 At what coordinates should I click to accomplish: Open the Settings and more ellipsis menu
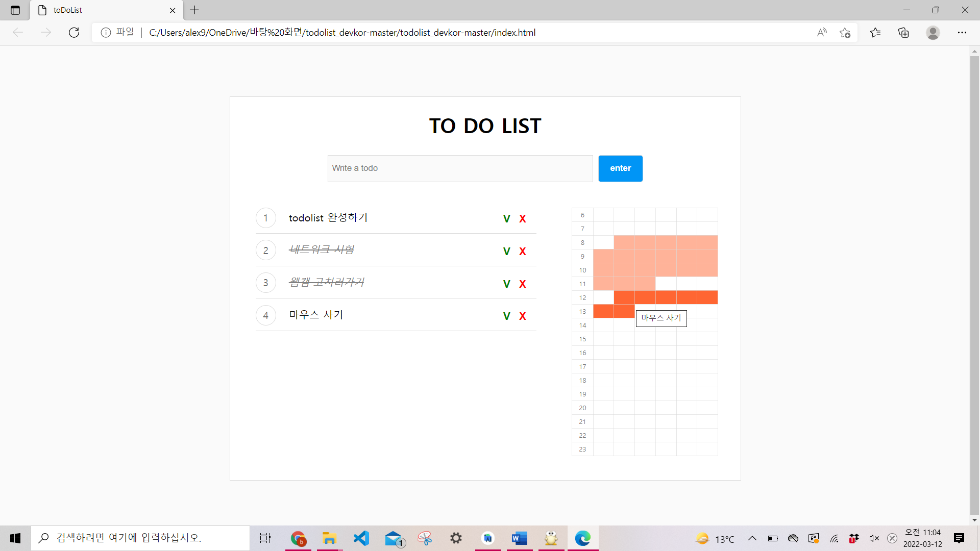(x=963, y=32)
